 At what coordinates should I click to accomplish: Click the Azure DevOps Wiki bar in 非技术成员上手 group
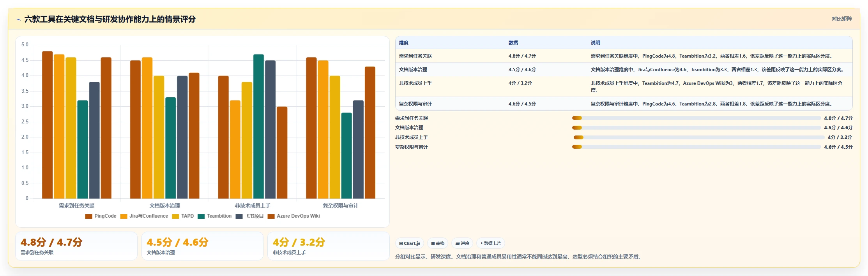coord(282,153)
